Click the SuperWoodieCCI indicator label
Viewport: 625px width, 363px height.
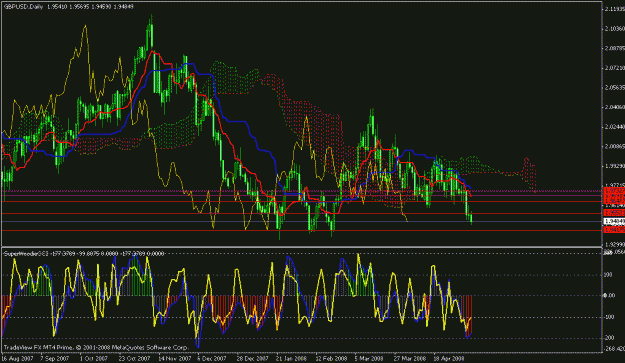point(26,253)
